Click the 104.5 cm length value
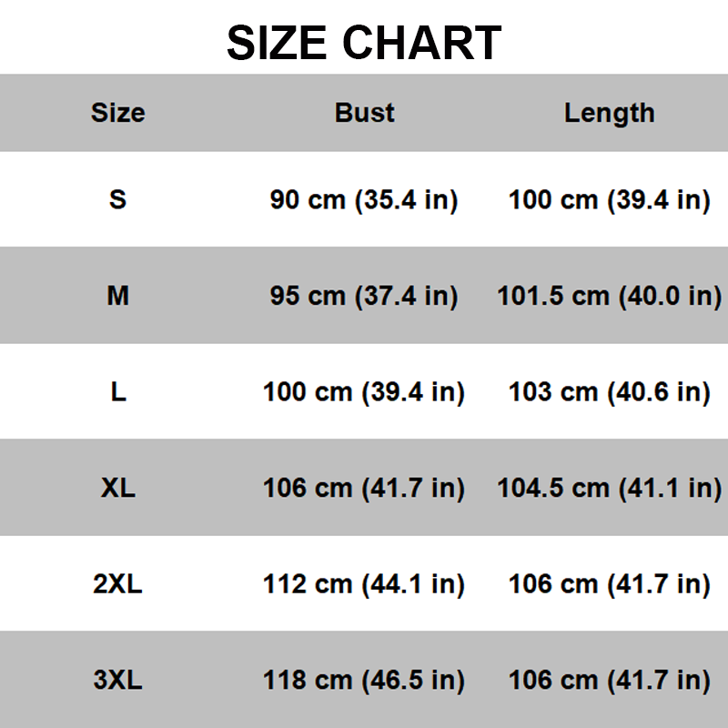 tap(609, 489)
